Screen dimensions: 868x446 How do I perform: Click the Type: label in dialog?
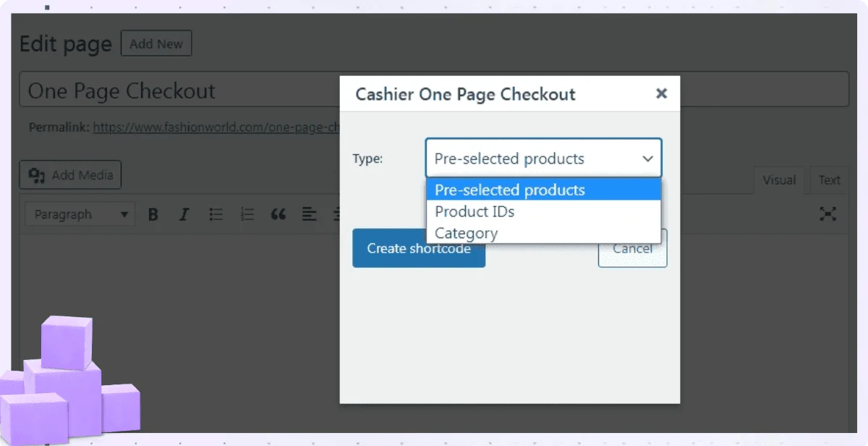tap(367, 159)
